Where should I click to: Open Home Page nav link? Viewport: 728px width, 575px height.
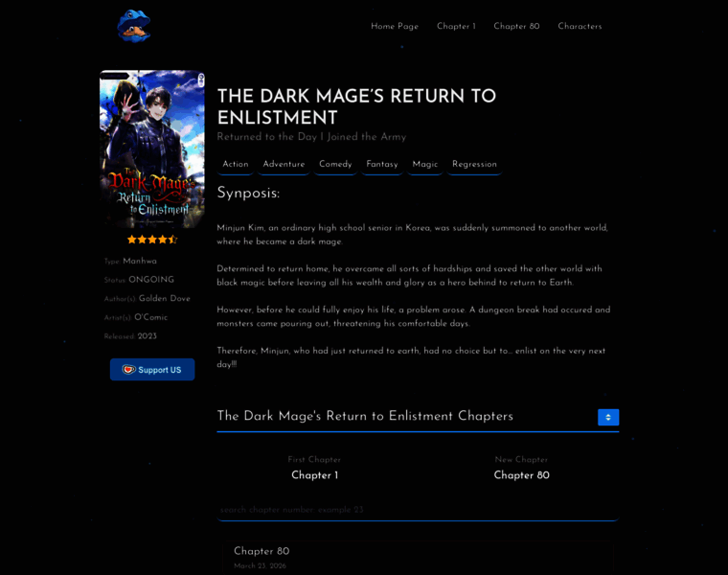coord(395,27)
